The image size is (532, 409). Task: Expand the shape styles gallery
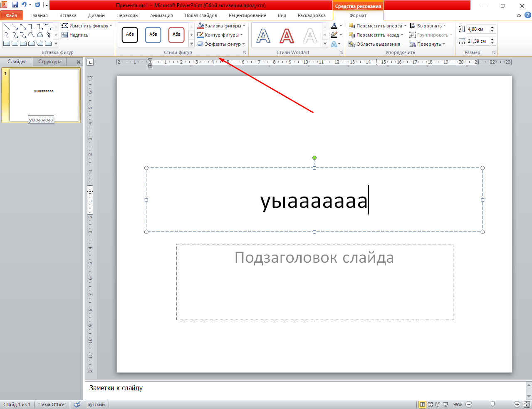[x=191, y=44]
